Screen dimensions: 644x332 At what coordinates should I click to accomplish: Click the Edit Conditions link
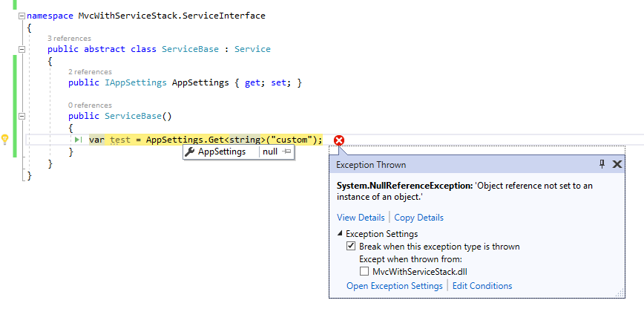tap(482, 285)
